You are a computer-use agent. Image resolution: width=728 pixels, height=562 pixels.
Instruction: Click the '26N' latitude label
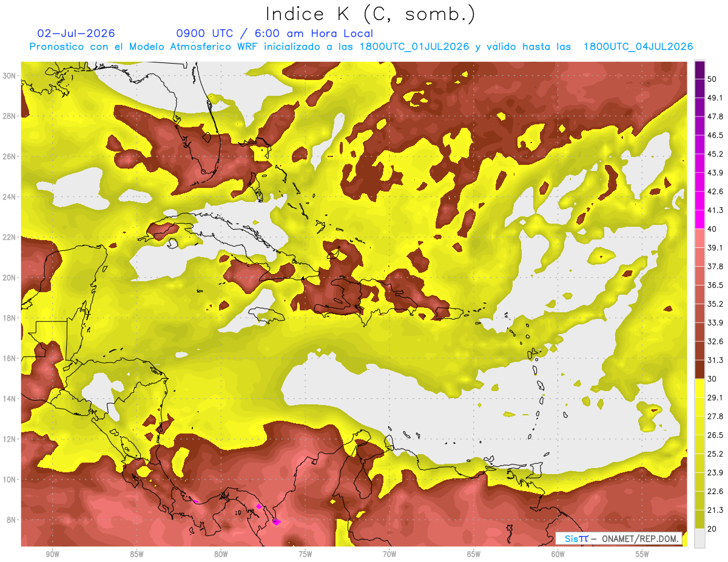point(10,156)
